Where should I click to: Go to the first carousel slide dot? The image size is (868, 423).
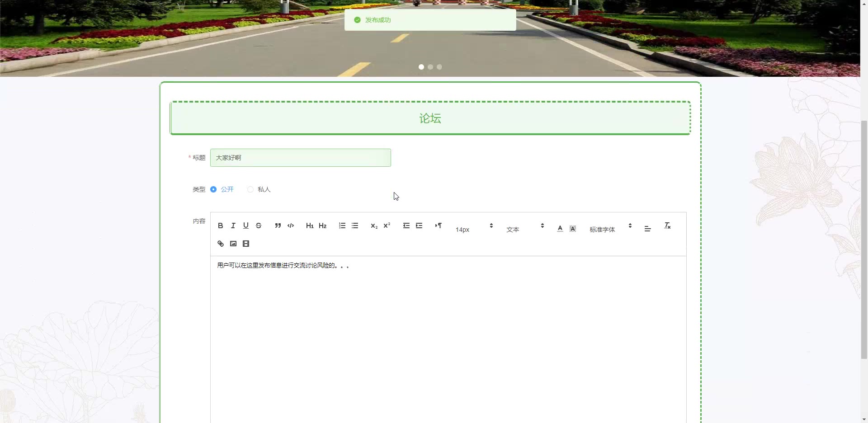tap(421, 67)
